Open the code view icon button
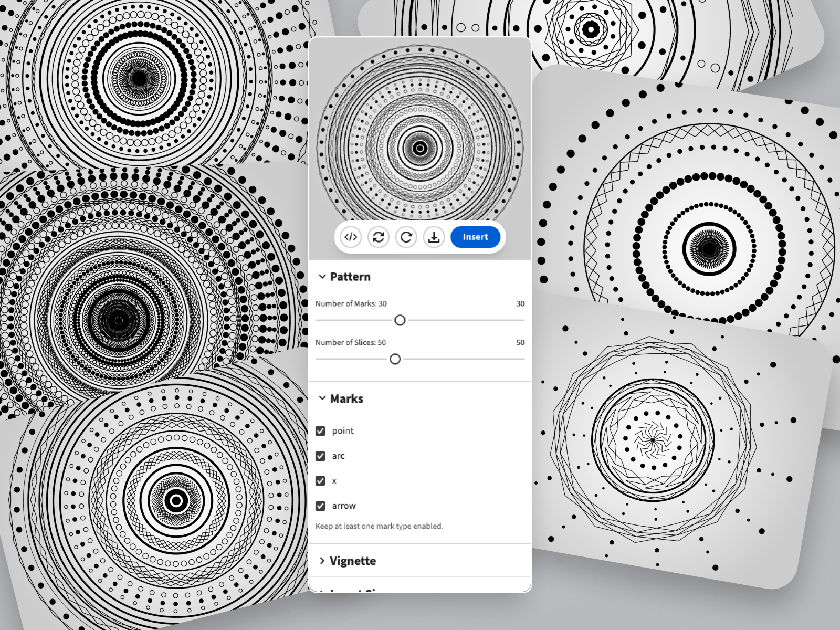840x630 pixels. coord(351,237)
